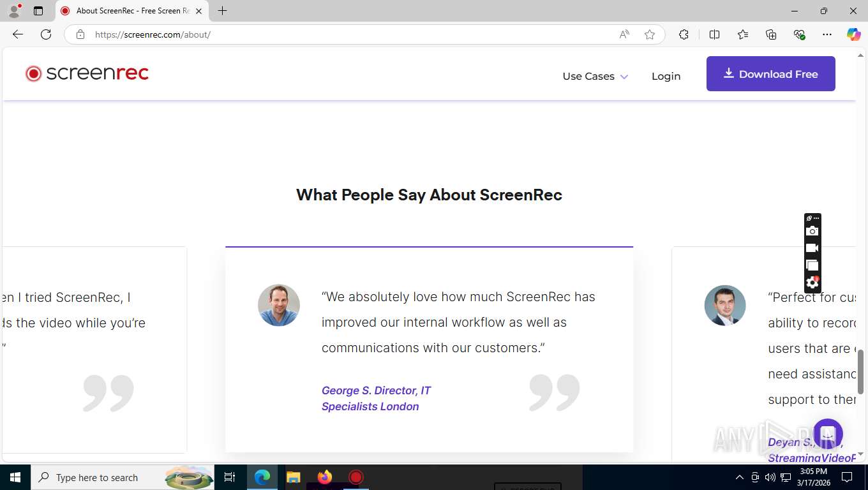Open the browser profile avatar

[14, 11]
